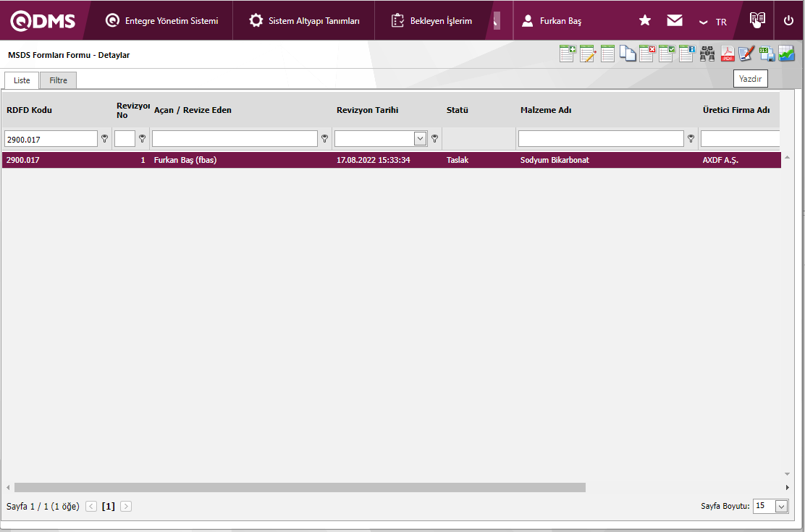Click the record info icon
Screen dimensions: 805x532
687,54
